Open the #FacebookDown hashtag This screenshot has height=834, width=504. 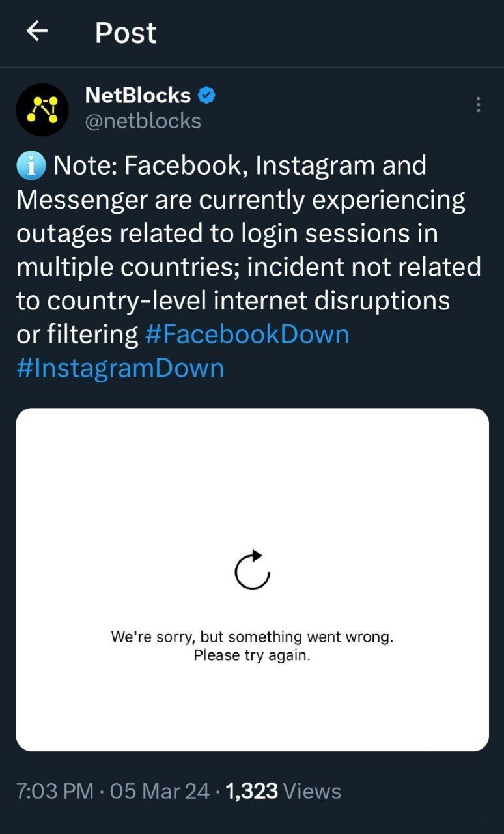(247, 334)
